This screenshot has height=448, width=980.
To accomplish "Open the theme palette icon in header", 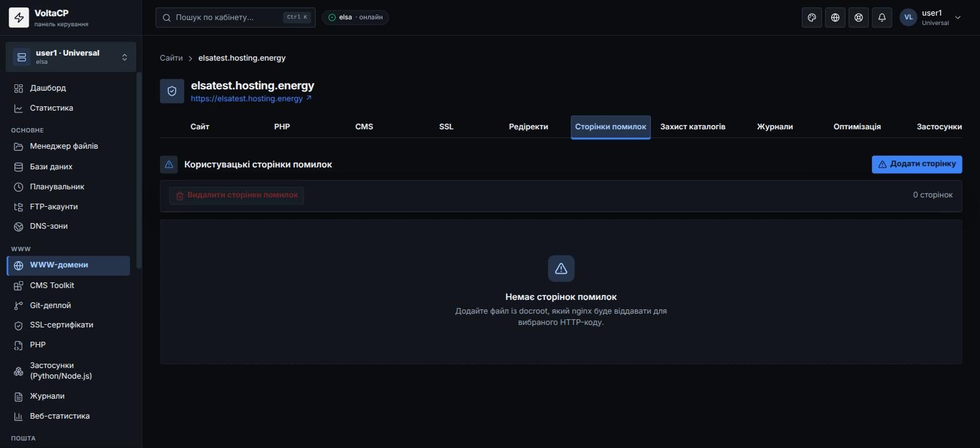I will coord(812,17).
